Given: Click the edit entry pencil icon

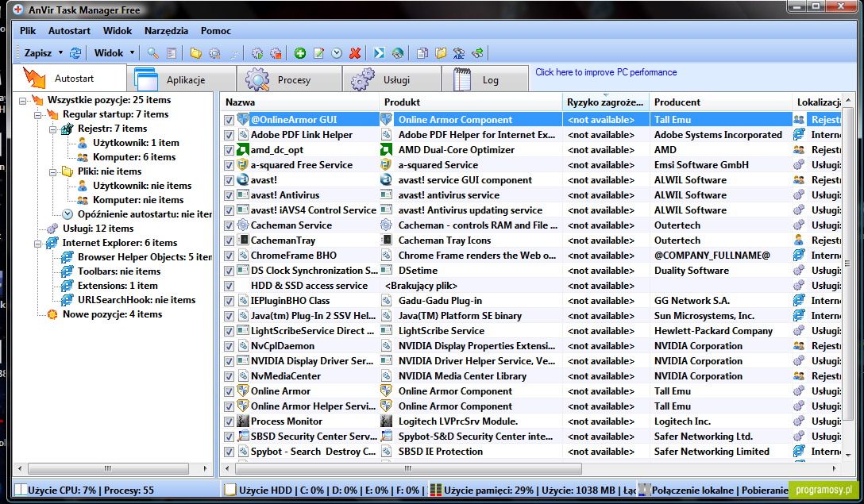Looking at the screenshot, I should point(318,53).
